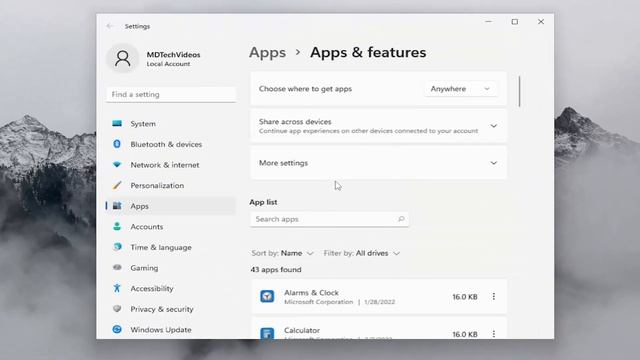Click the Accessibility figure icon
The width and height of the screenshot is (640, 360).
pyautogui.click(x=117, y=288)
